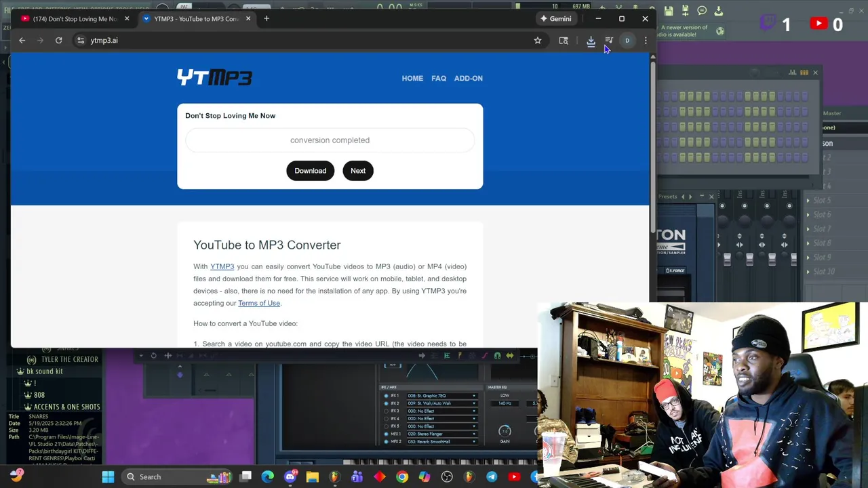Click the Next button
Image resolution: width=868 pixels, height=488 pixels.
[358, 171]
